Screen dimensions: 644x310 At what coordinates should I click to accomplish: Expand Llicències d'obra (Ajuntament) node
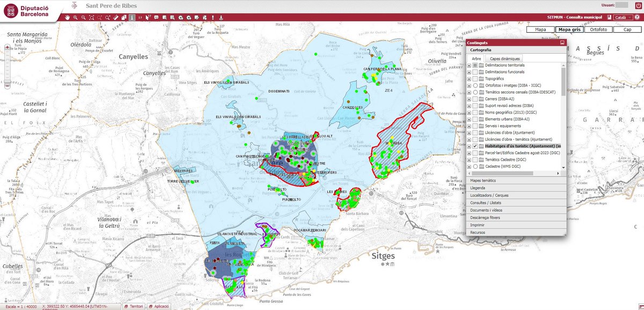[x=469, y=133]
